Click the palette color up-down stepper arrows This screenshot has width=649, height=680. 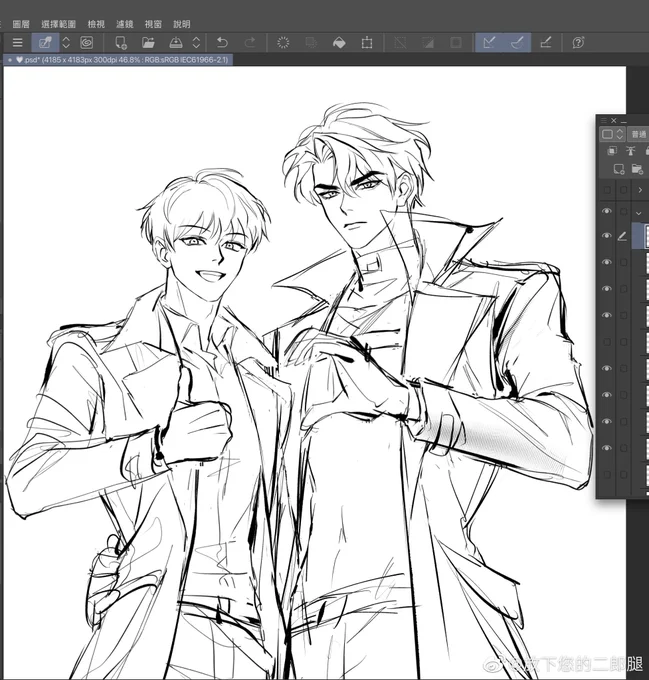click(620, 134)
